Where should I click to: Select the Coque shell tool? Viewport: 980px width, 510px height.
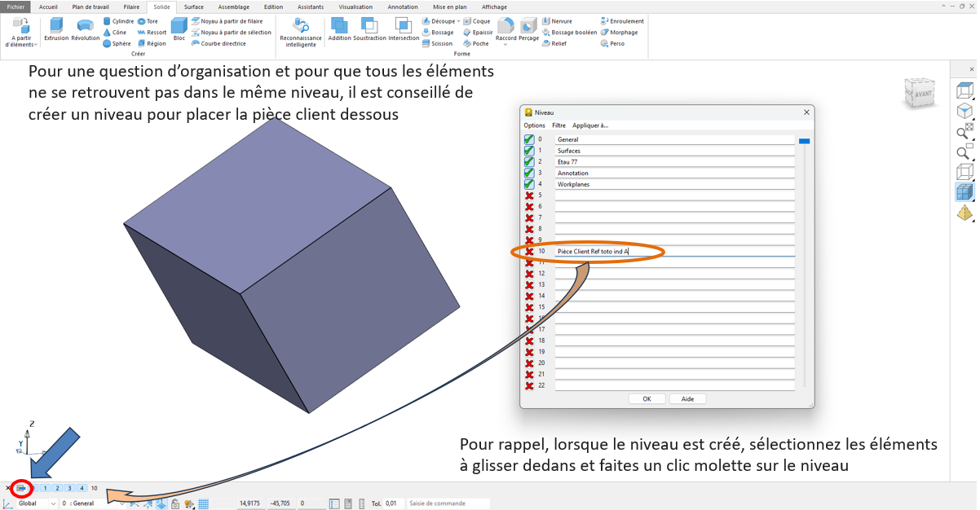point(477,21)
